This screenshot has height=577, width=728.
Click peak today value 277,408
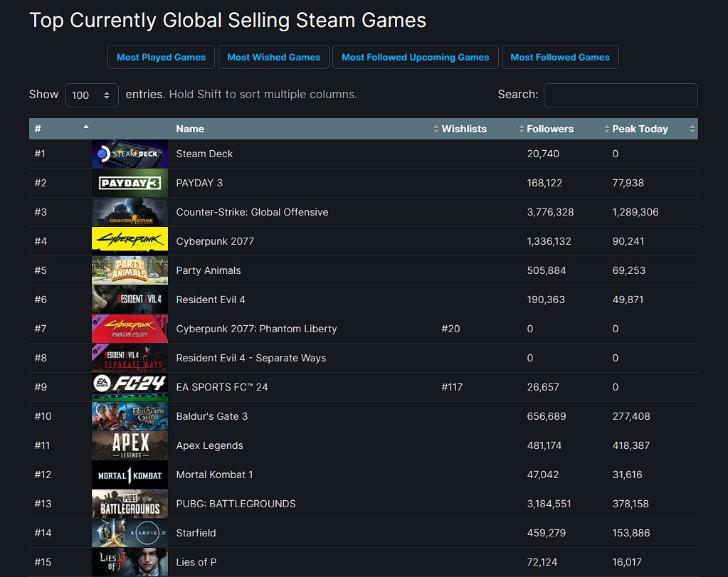631,416
